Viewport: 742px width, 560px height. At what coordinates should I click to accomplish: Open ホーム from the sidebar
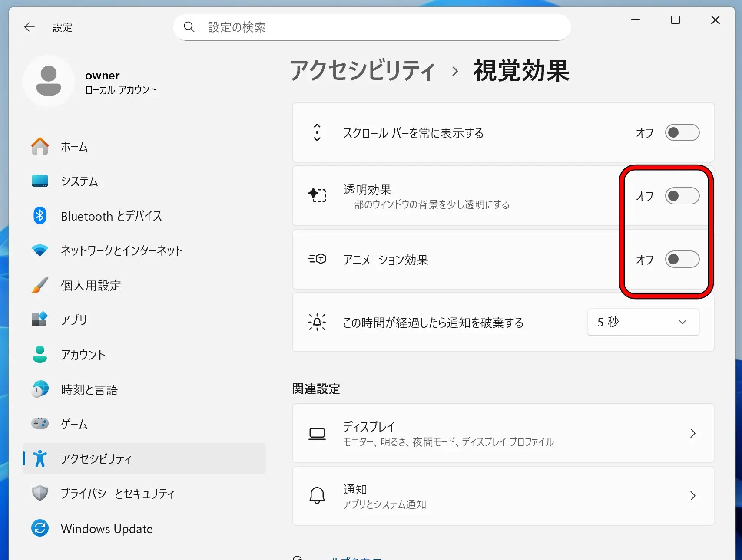pos(74,147)
